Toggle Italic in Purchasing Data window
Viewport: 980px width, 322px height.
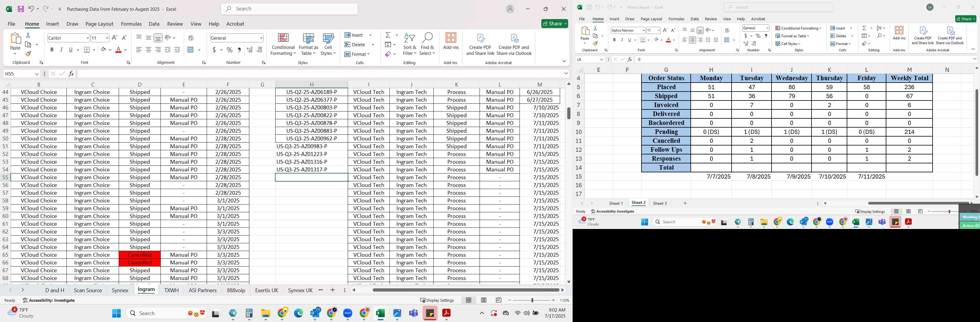pos(61,50)
